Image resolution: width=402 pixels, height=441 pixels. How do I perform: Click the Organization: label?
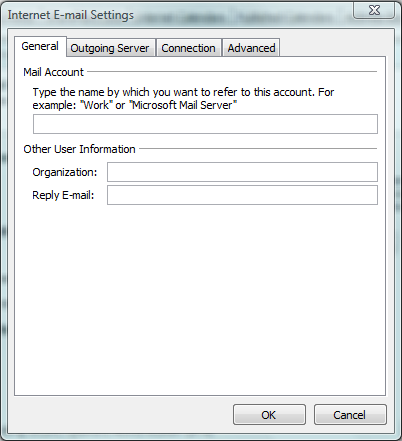65,172
